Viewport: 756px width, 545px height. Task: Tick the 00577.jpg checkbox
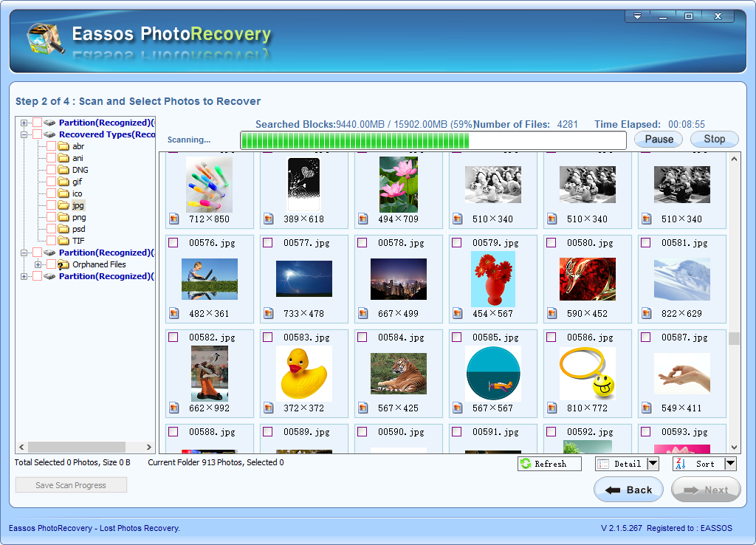tap(267, 243)
